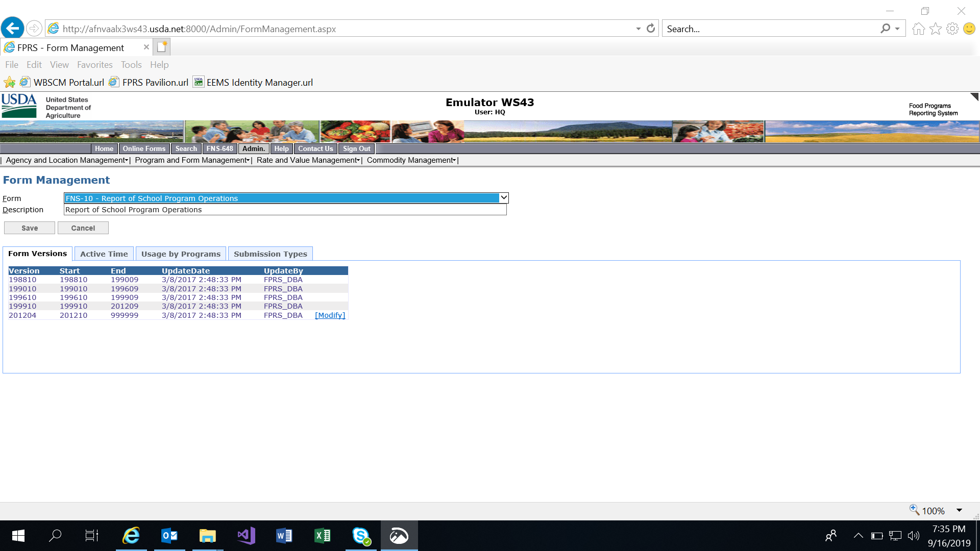
Task: Click the Modify link for version 201204
Action: pos(330,315)
